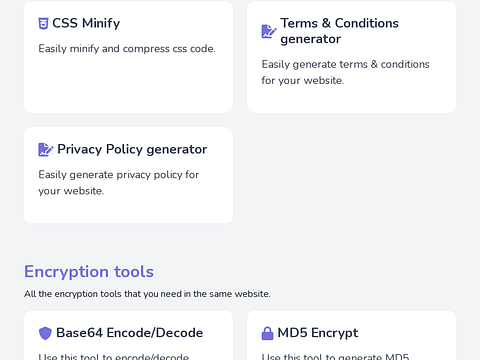Click 'All the encryption tools that you need' subtitle
The height and width of the screenshot is (360, 480).
147,294
